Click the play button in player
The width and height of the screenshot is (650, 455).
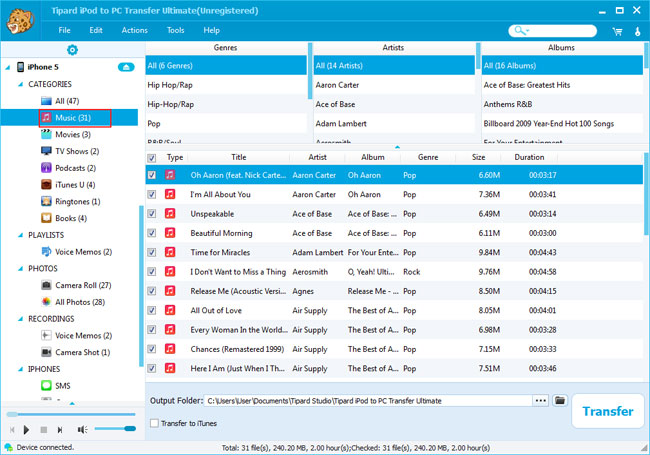[x=26, y=430]
